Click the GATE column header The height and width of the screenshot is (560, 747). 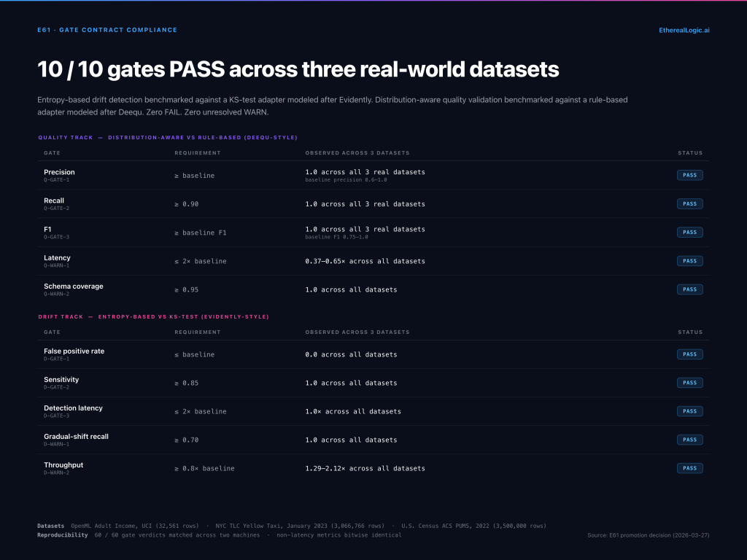point(51,153)
